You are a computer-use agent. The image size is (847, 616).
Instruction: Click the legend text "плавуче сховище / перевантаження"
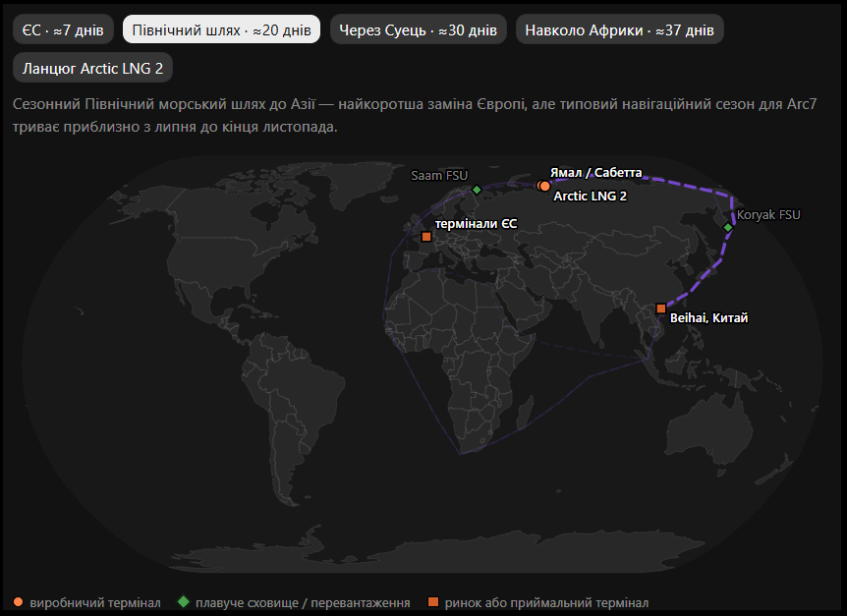click(x=303, y=602)
